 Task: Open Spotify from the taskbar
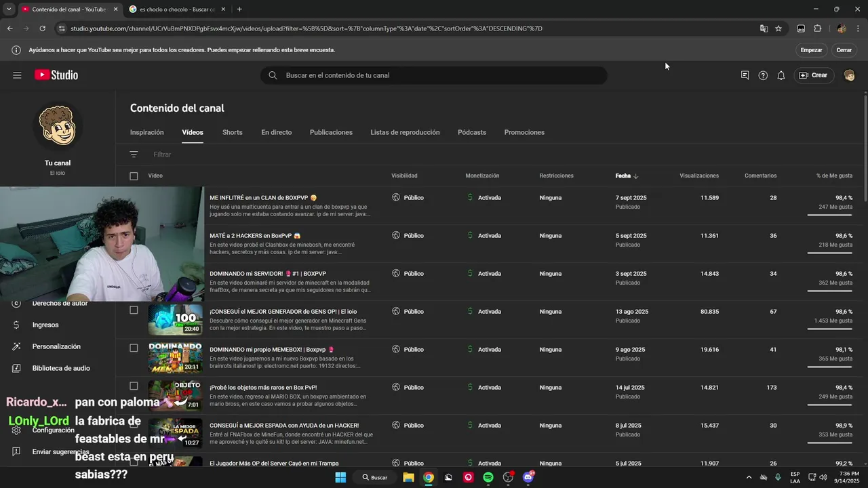[x=488, y=477]
